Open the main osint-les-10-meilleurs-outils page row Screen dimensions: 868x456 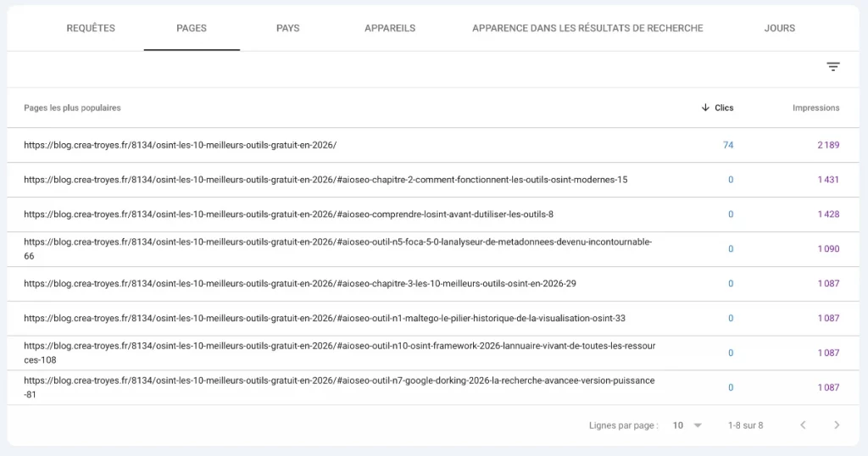180,145
